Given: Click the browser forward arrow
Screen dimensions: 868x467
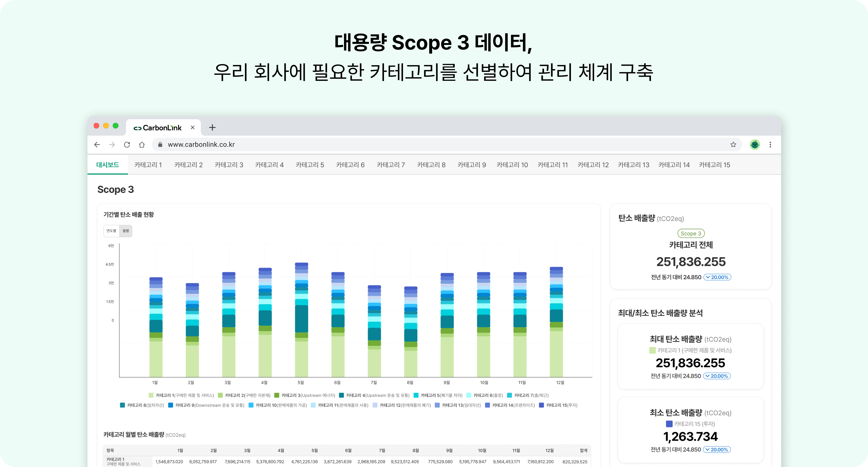Looking at the screenshot, I should 112,145.
